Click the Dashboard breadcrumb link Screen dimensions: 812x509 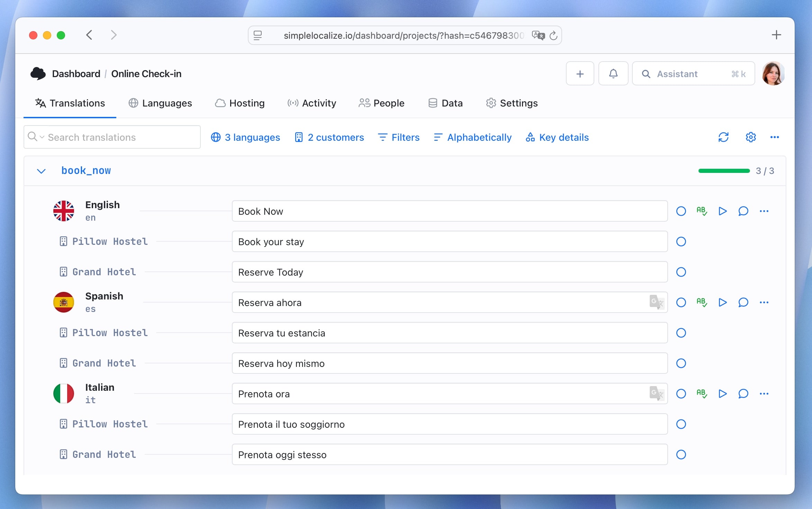coord(76,74)
